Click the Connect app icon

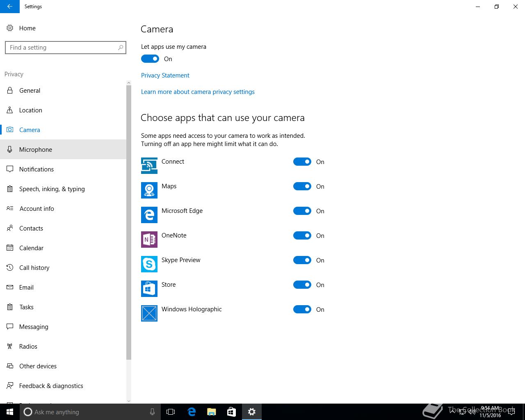coord(149,166)
